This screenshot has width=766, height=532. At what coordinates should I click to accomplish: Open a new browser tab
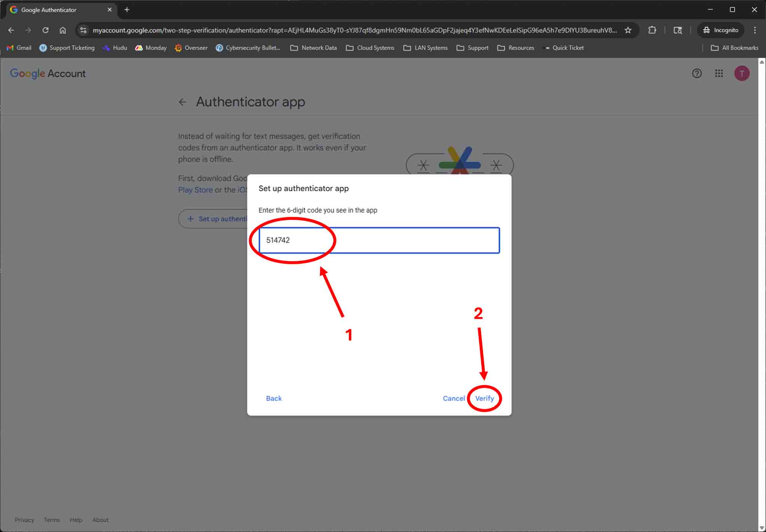[x=127, y=10]
